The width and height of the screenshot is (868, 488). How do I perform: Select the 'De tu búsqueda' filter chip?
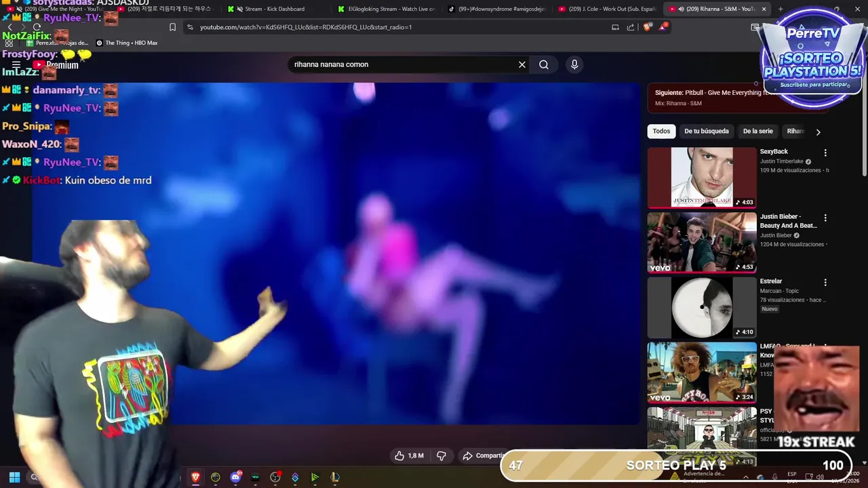707,131
